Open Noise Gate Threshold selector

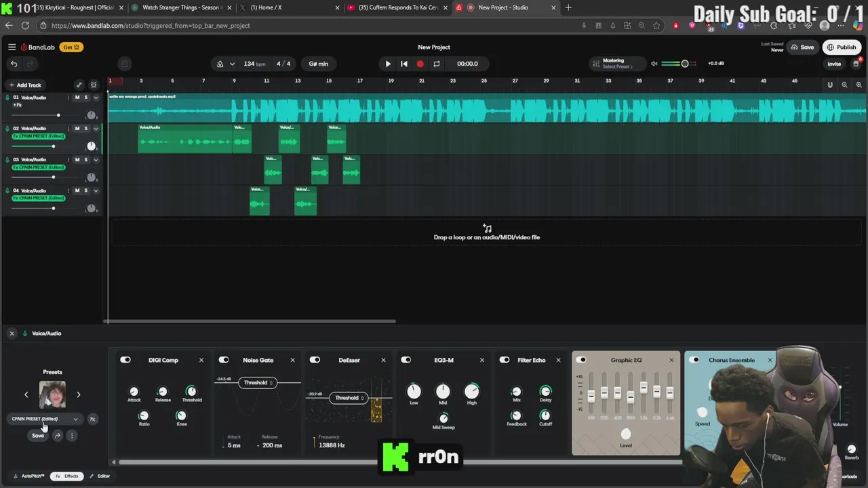(258, 383)
